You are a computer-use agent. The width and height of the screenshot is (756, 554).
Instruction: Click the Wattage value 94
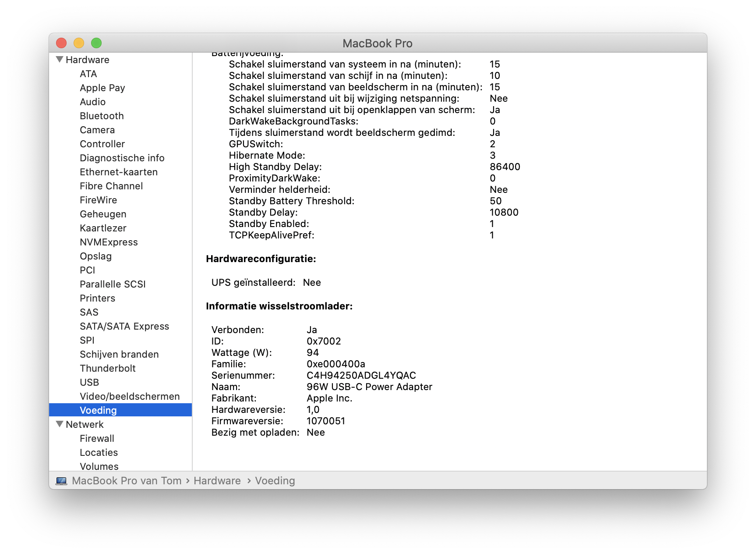pos(313,352)
